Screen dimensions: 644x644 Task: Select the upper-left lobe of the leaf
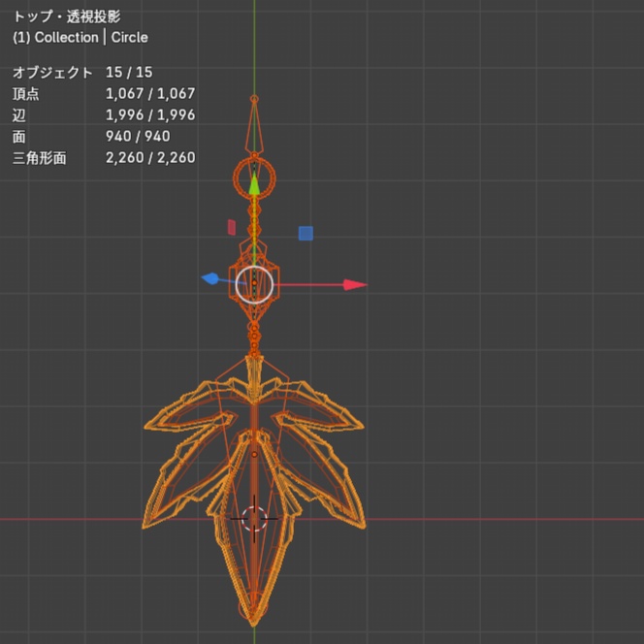[x=189, y=406]
